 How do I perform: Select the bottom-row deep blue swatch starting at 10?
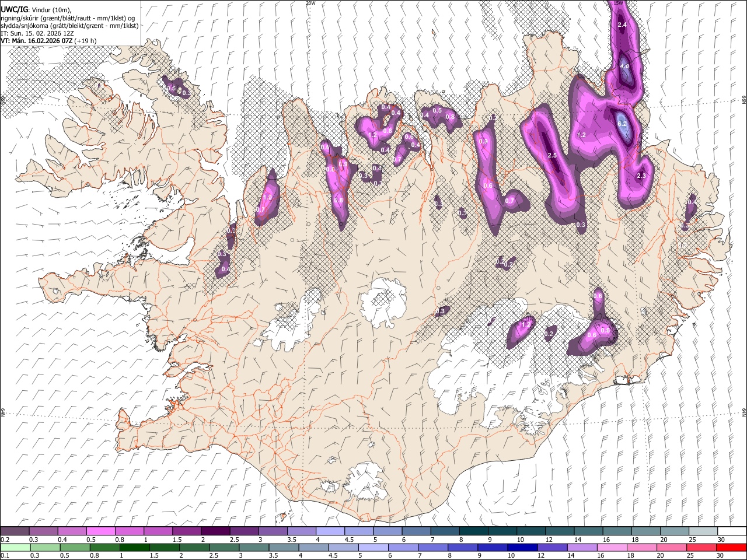tap(523, 548)
